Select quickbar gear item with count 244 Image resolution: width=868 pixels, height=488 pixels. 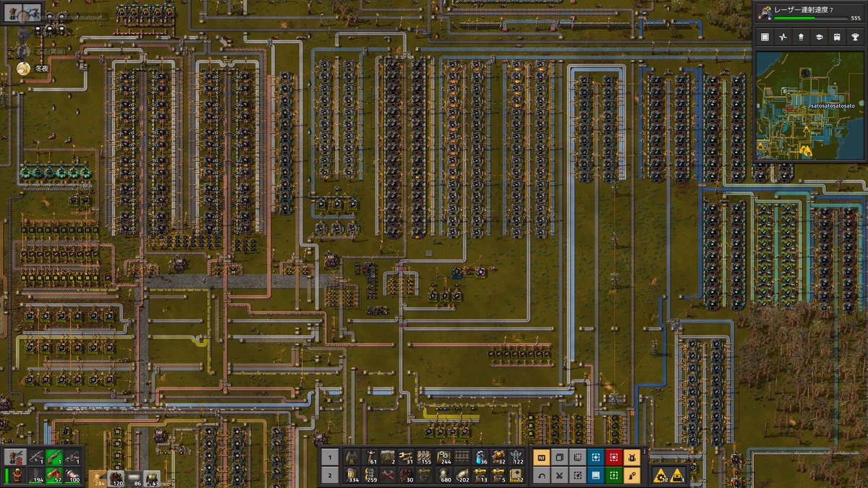(x=443, y=457)
